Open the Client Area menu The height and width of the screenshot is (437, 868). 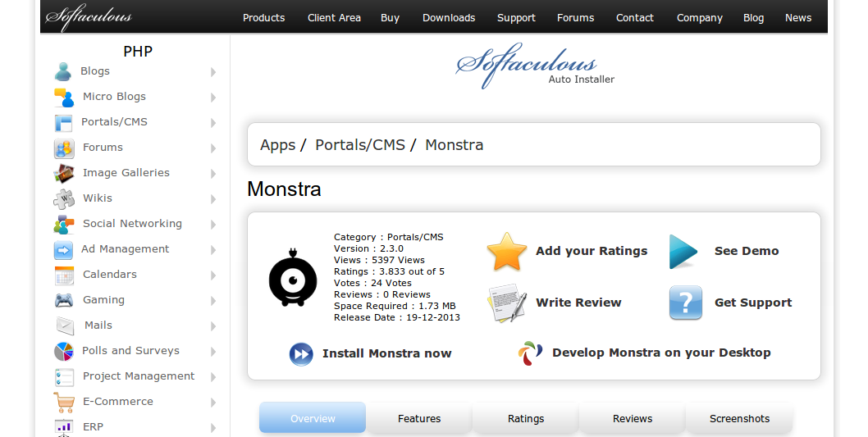point(335,18)
